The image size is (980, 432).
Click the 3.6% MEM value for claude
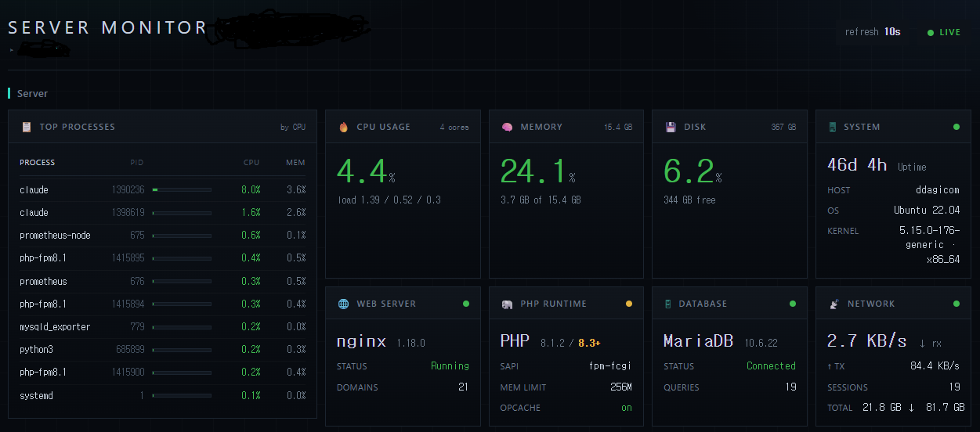click(296, 190)
